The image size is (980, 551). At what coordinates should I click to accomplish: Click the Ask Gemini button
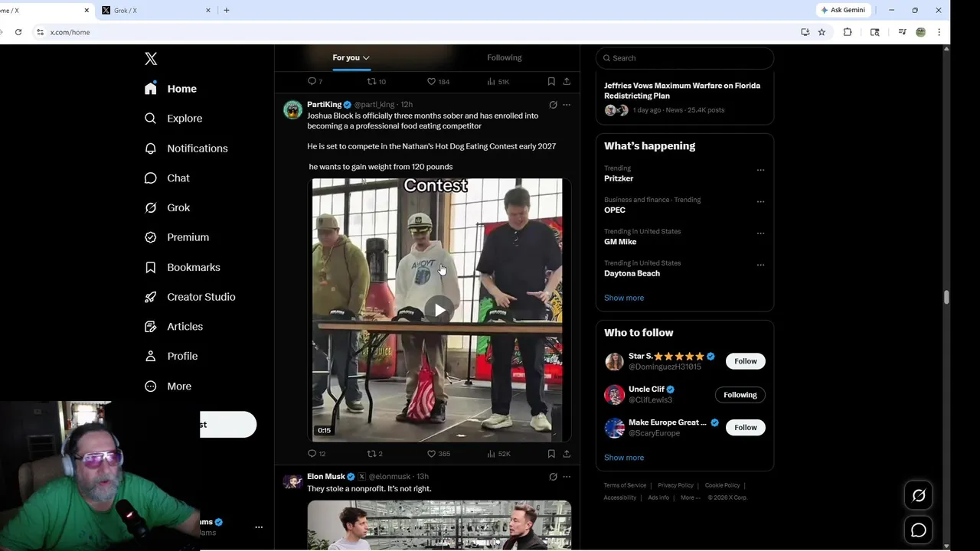pyautogui.click(x=843, y=10)
